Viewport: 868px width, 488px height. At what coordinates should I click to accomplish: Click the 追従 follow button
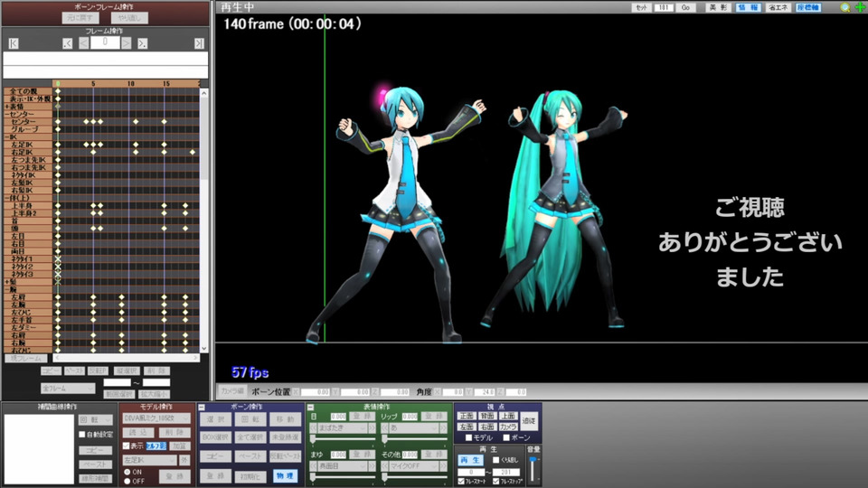pyautogui.click(x=529, y=421)
